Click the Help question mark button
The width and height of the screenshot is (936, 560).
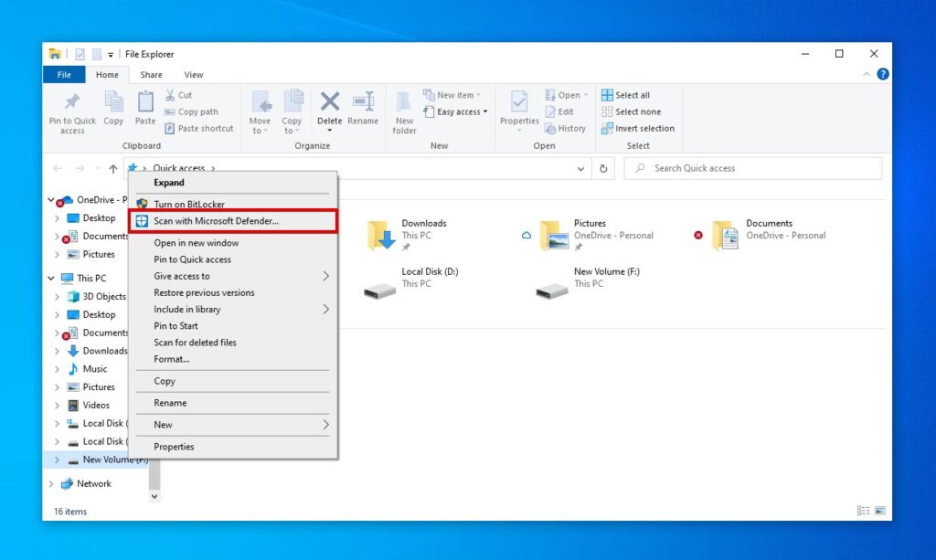[x=882, y=74]
